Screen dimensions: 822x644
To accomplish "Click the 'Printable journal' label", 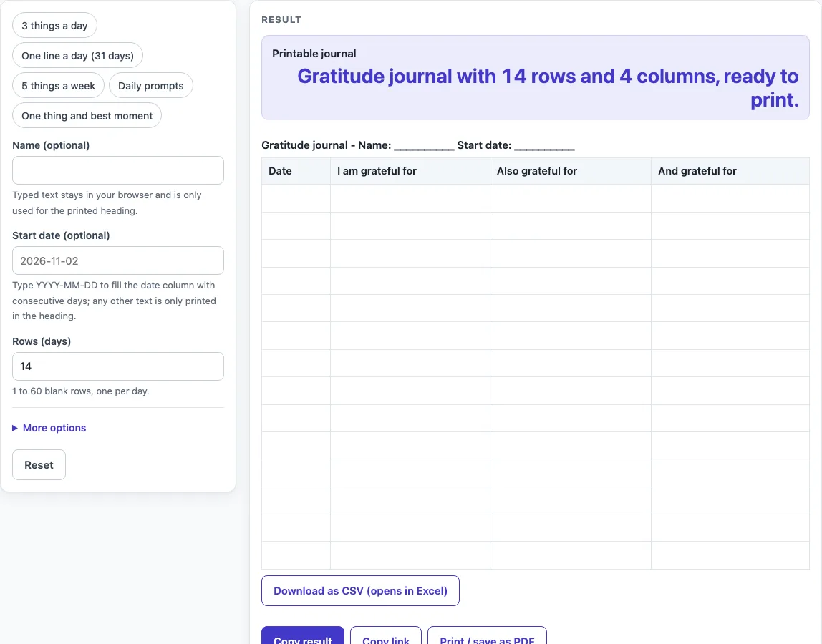I will (314, 54).
